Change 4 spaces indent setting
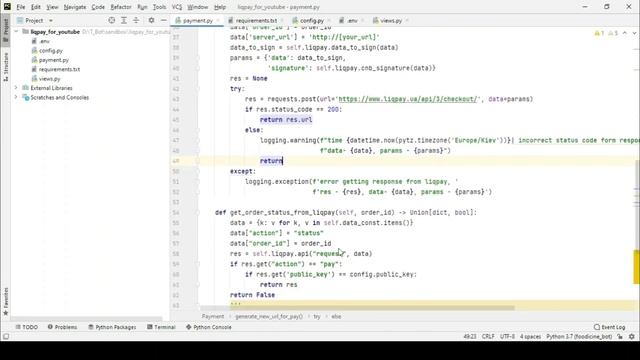 530,337
